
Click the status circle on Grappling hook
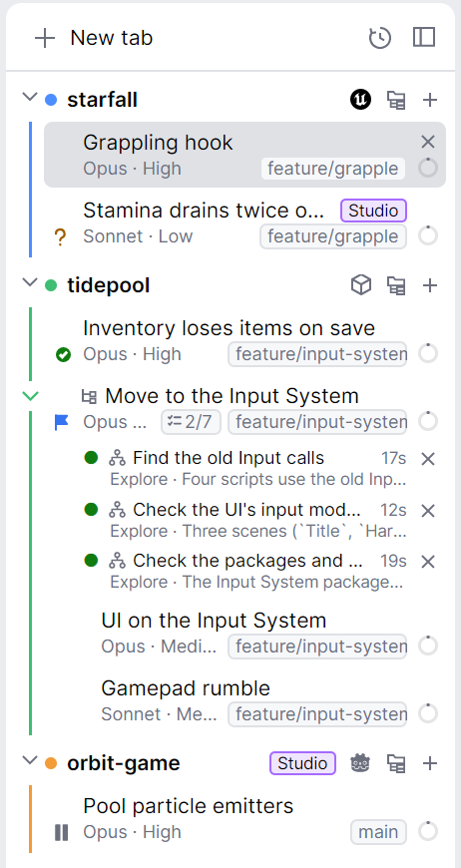coord(428,168)
